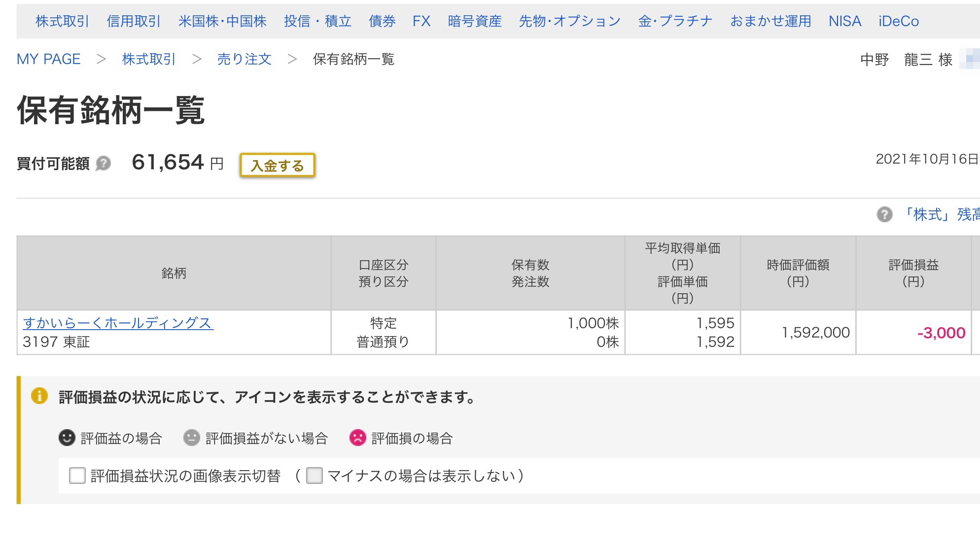Click the pink sad 評価損 face icon

pos(357,438)
